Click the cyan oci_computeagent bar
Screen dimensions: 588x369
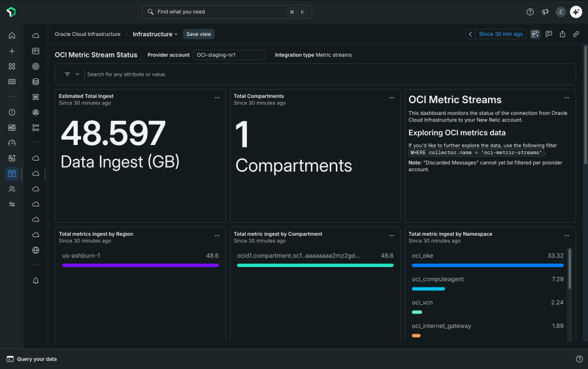(x=428, y=289)
